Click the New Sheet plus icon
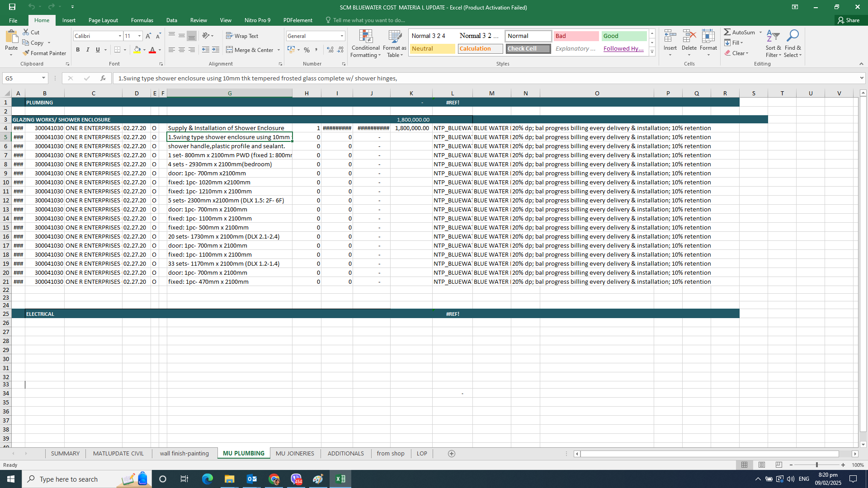 pyautogui.click(x=451, y=454)
